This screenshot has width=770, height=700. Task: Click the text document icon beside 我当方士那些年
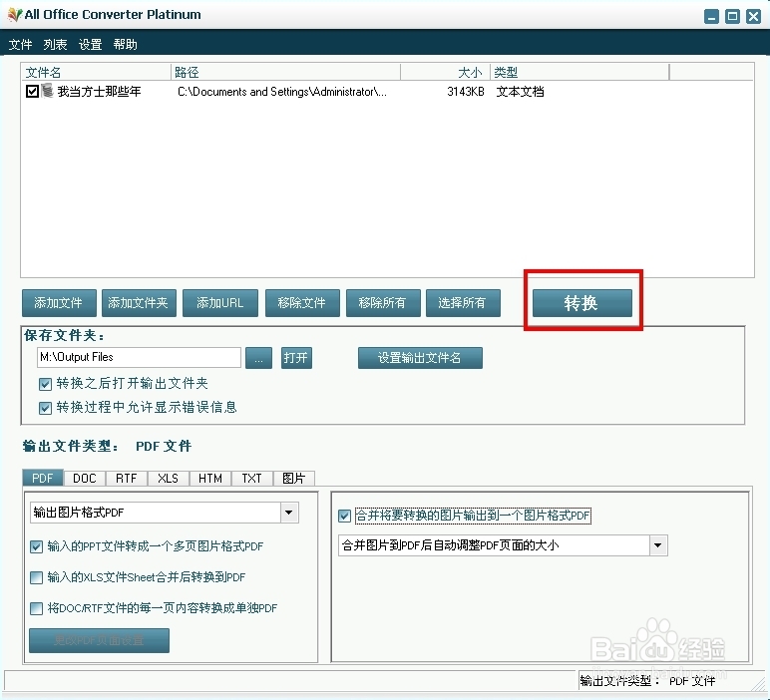click(47, 91)
